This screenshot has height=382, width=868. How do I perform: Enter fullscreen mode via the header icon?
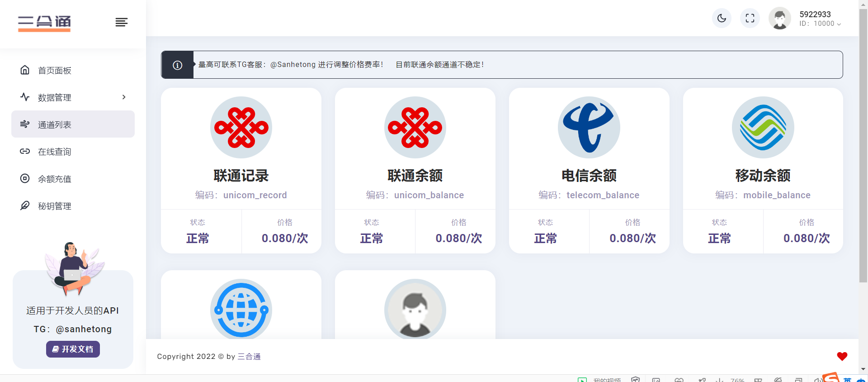click(750, 18)
